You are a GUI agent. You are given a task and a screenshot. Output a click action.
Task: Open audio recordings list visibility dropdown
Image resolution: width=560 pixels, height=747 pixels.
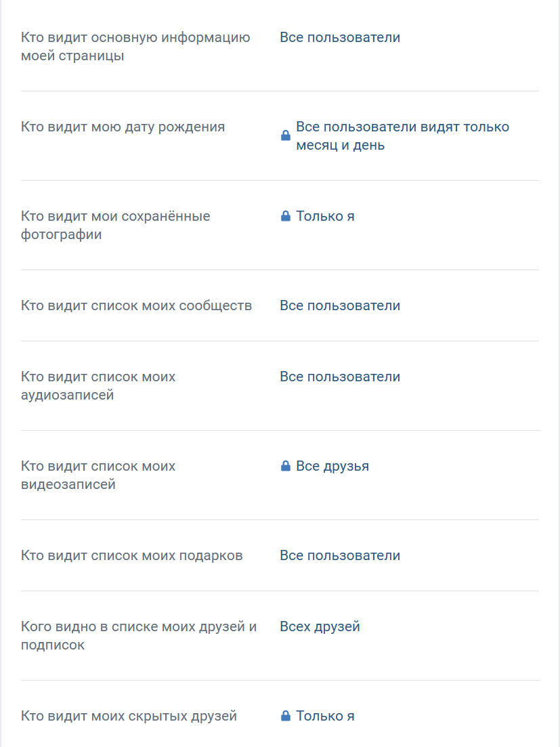tap(340, 377)
